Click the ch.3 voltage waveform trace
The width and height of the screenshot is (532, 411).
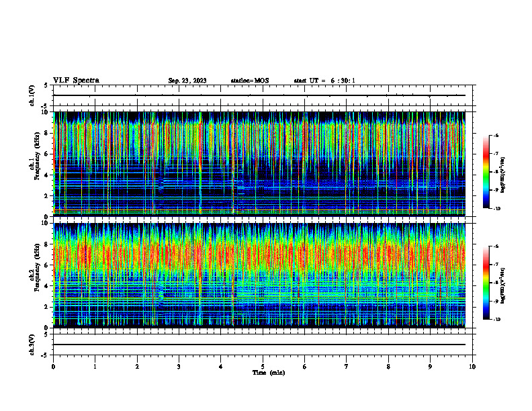(259, 345)
